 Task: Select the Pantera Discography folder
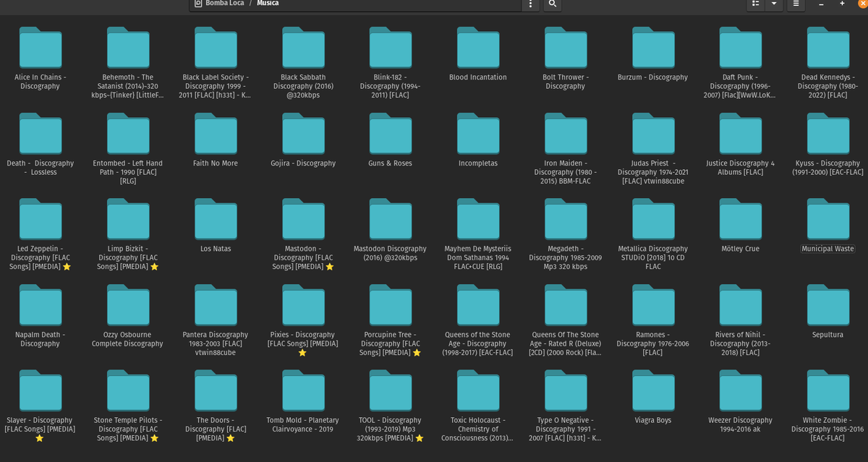coord(216,305)
